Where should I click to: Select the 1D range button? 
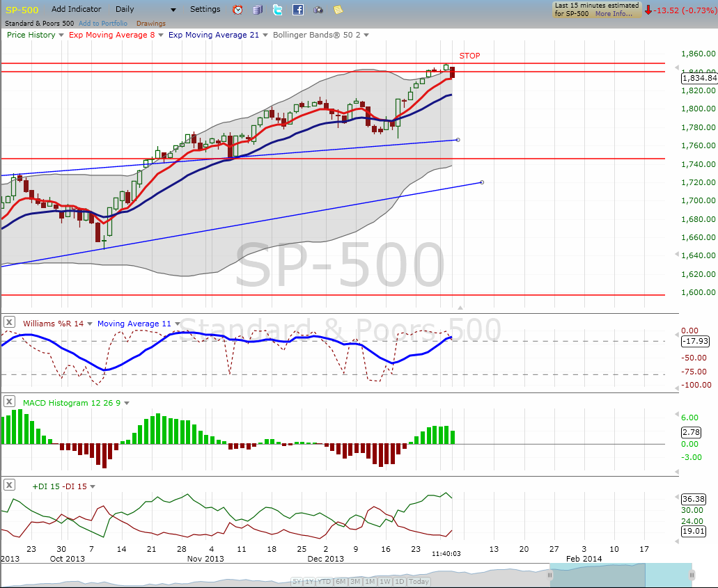pos(399,582)
